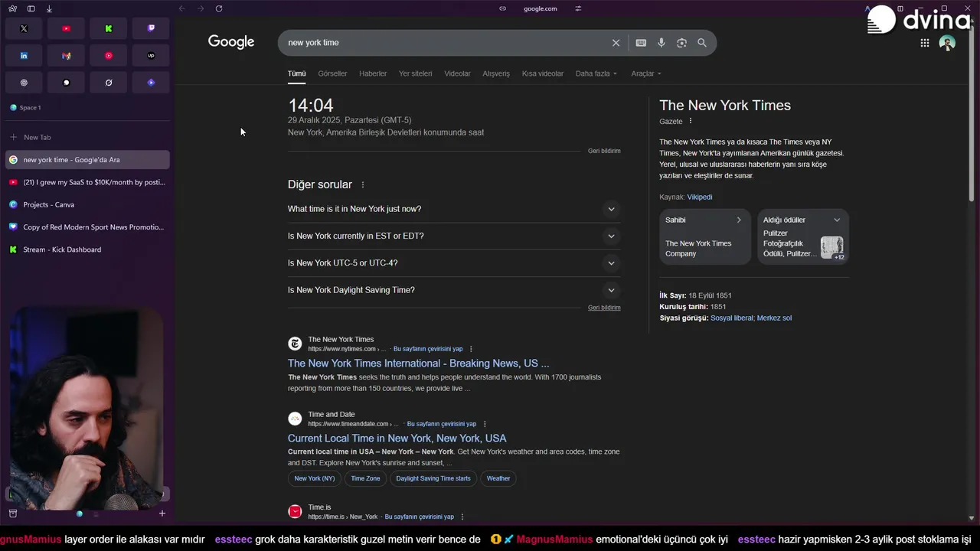Viewport: 980px width, 551px height.
Task: Switch to Stream - Kick Dashboard tab
Action: pyautogui.click(x=87, y=249)
